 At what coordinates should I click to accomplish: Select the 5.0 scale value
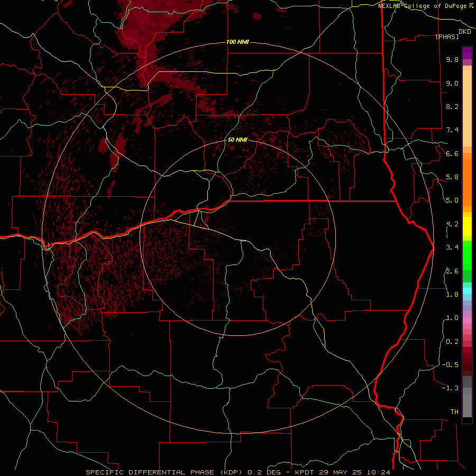pos(452,200)
